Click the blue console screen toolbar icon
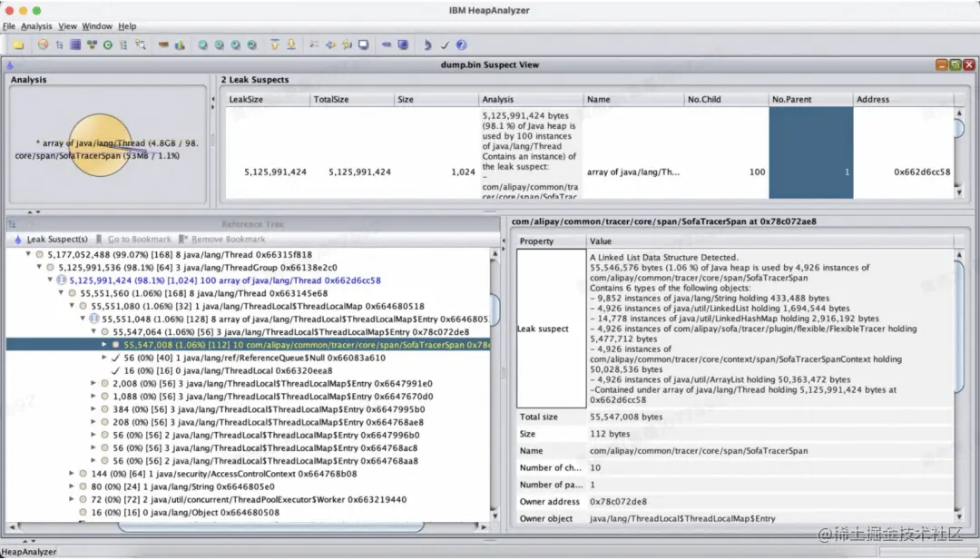This screenshot has height=560, width=980. pos(403,45)
